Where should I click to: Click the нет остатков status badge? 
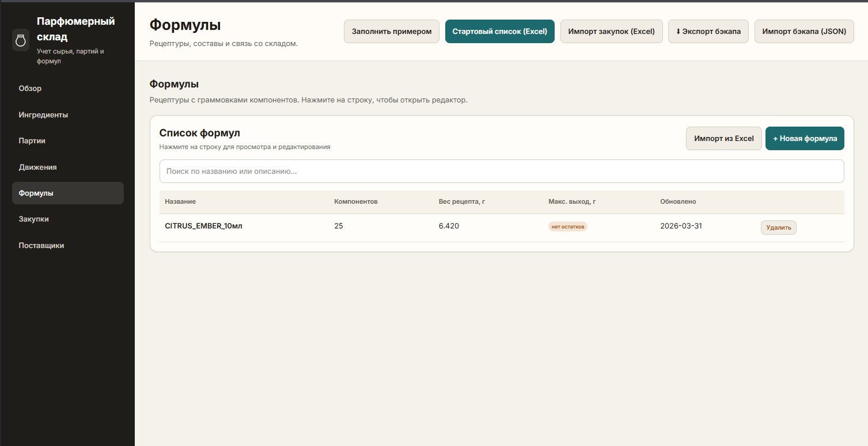coord(567,227)
